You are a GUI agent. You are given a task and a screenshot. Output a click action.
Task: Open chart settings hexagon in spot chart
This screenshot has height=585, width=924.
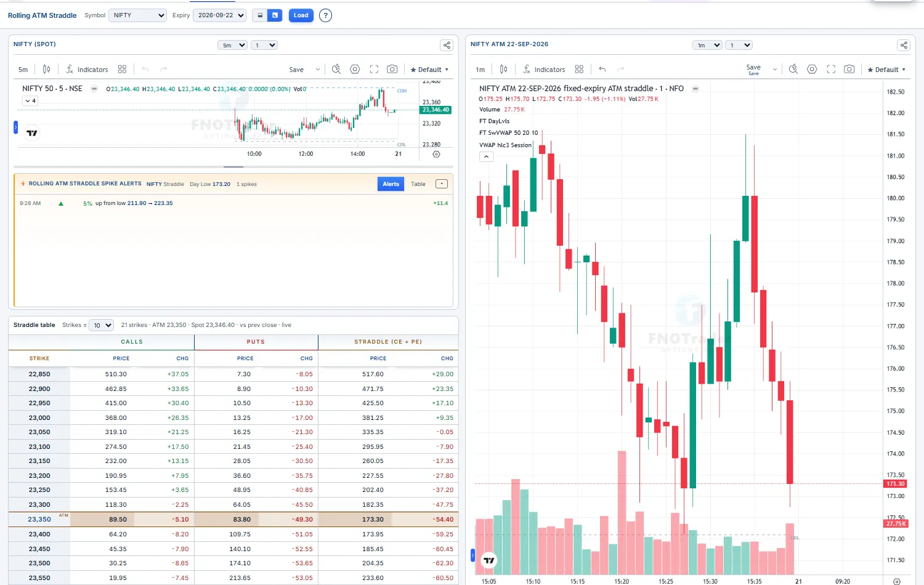pyautogui.click(x=355, y=70)
